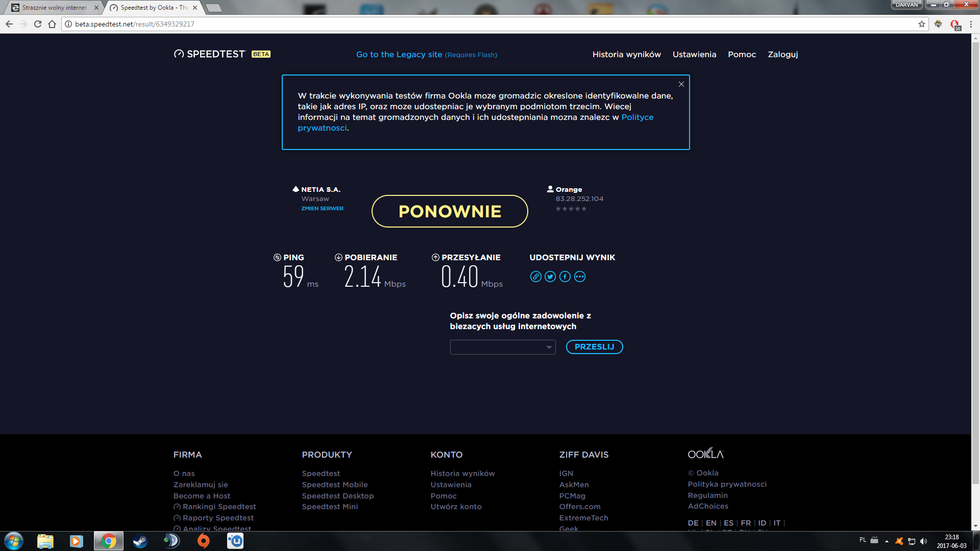Screen dimensions: 980x551
Task: Reload the page with the refresh icon
Action: (x=38, y=24)
